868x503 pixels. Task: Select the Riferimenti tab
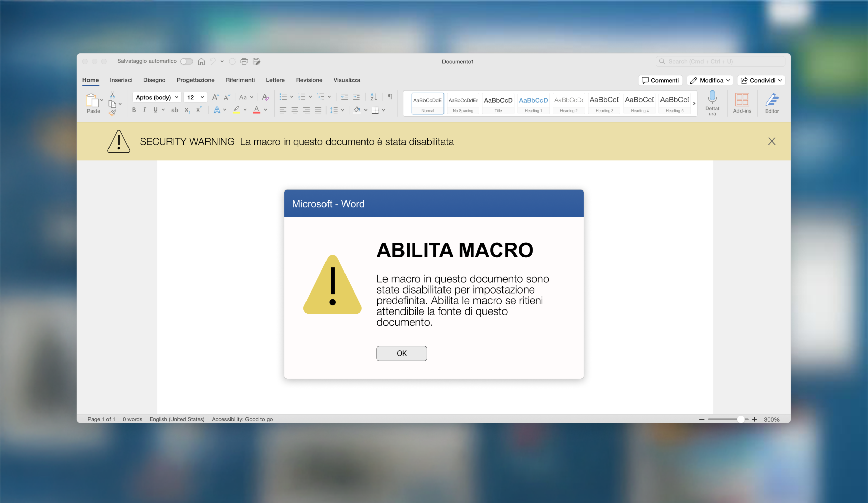coord(240,80)
